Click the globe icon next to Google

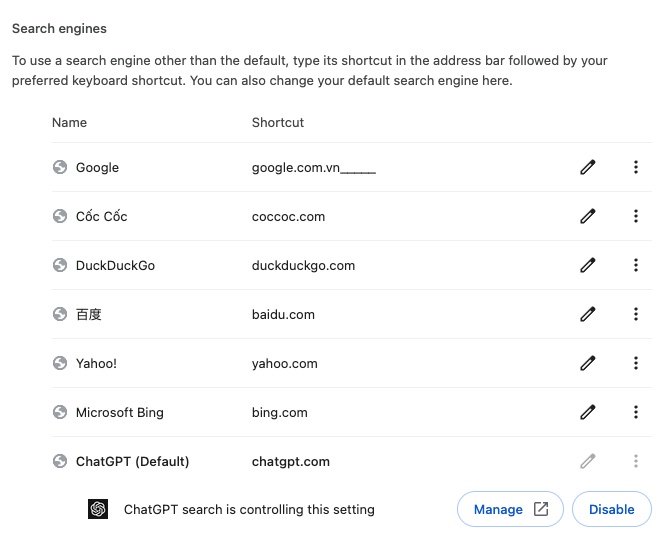click(x=60, y=168)
